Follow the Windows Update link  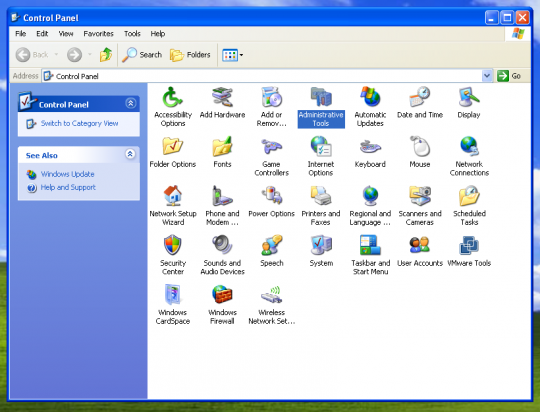68,174
